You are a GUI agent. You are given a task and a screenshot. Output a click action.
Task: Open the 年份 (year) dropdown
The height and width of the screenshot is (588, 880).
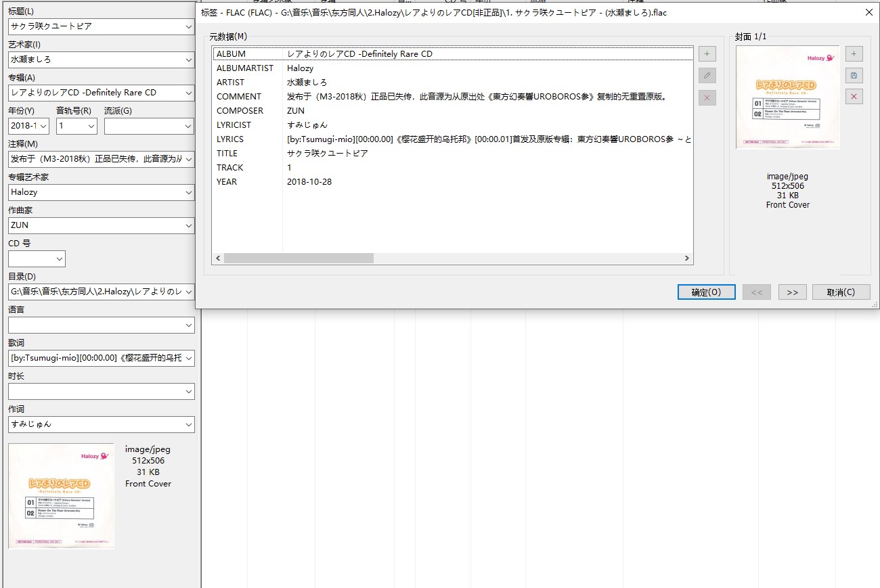pyautogui.click(x=44, y=126)
